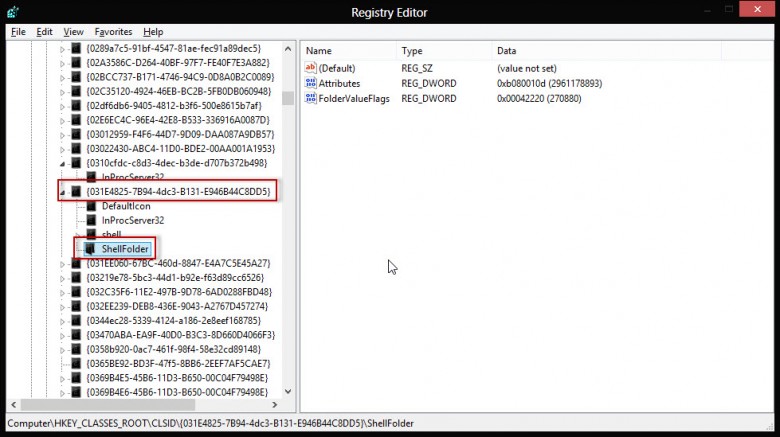This screenshot has width=780, height=437.
Task: Select folder icon of {031EE060-67BC-460d-8847-E4A7C5E45A27}
Action: (76, 263)
